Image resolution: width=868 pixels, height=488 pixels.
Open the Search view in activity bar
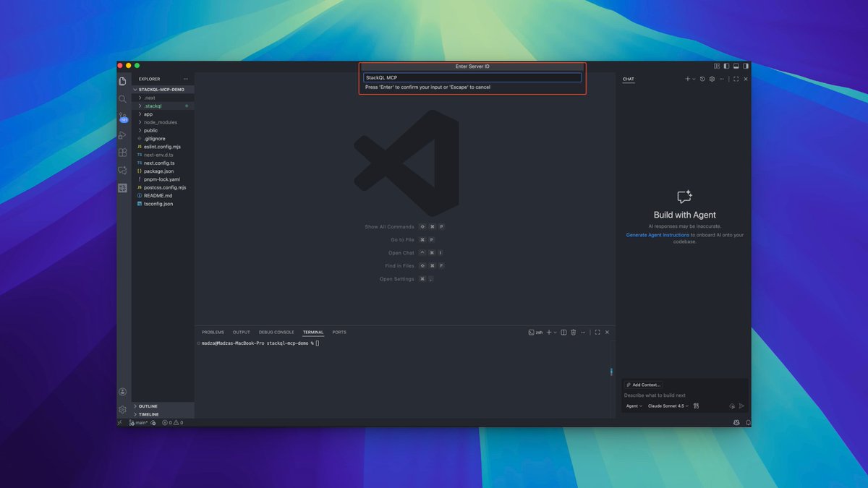point(122,99)
